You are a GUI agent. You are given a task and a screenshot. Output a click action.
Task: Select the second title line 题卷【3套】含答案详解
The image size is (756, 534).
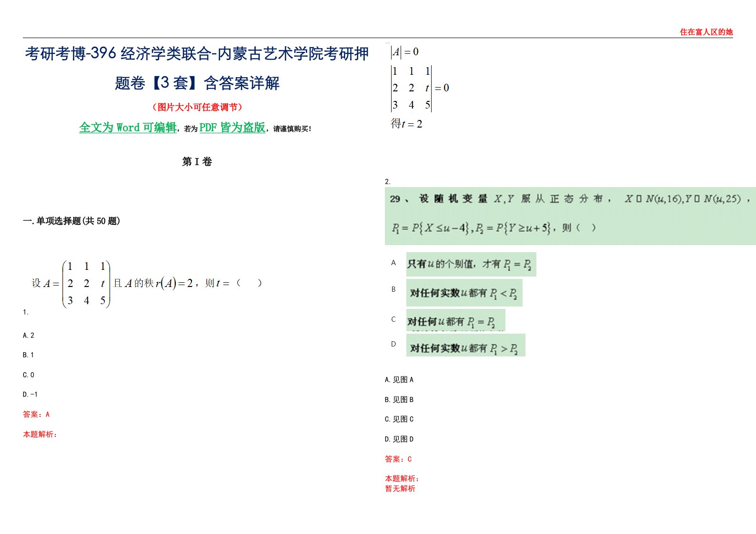[197, 83]
